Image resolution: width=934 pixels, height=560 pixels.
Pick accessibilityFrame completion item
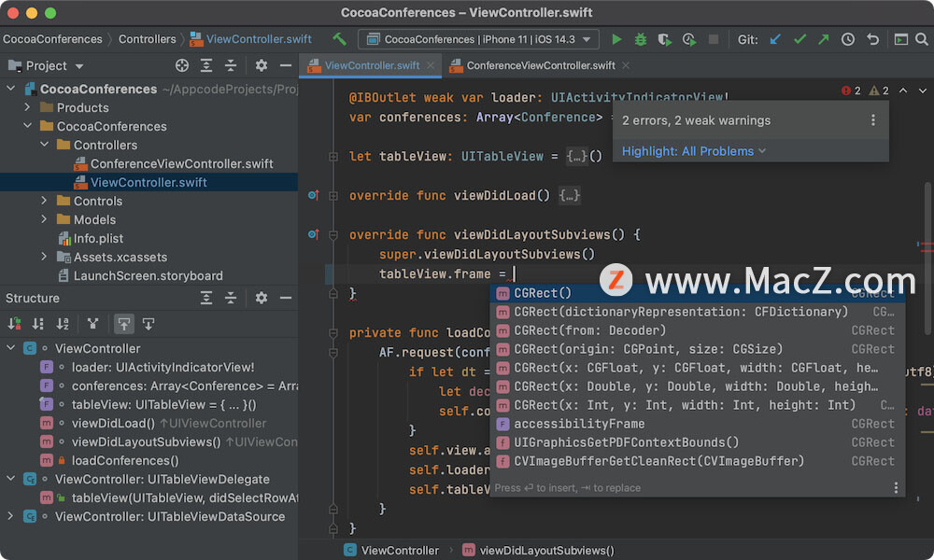pyautogui.click(x=698, y=424)
